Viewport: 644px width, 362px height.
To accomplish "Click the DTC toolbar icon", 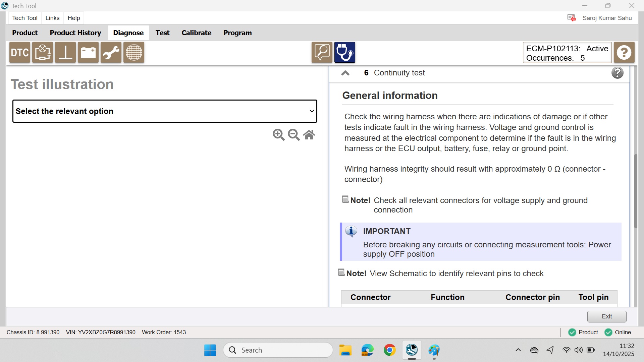I will click(x=20, y=53).
